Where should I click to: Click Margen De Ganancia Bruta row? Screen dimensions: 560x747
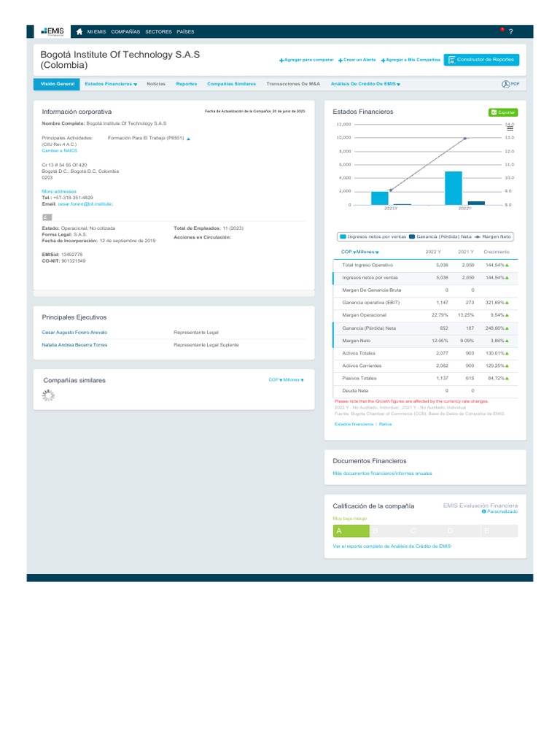(x=425, y=290)
